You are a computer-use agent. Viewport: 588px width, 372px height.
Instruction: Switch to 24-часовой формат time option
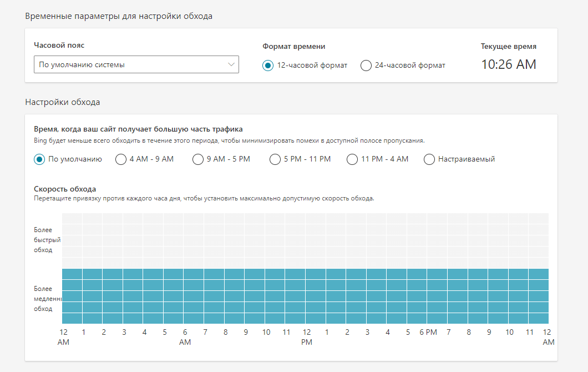pyautogui.click(x=366, y=66)
